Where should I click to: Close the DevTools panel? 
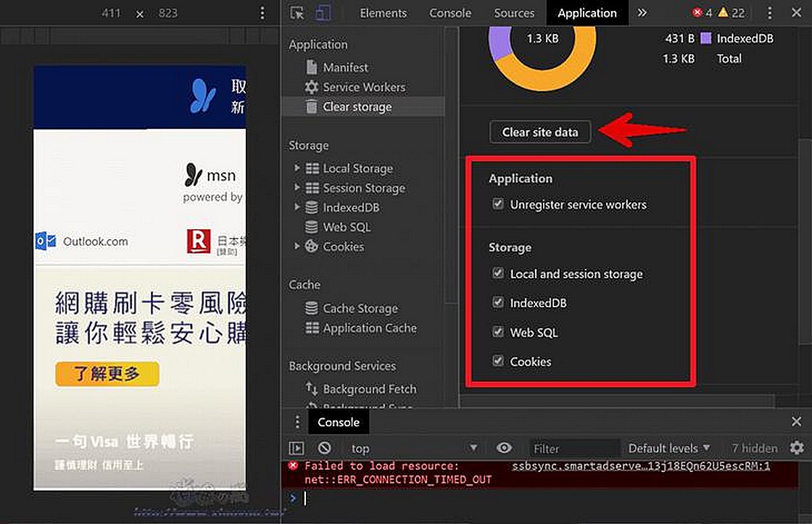(797, 12)
